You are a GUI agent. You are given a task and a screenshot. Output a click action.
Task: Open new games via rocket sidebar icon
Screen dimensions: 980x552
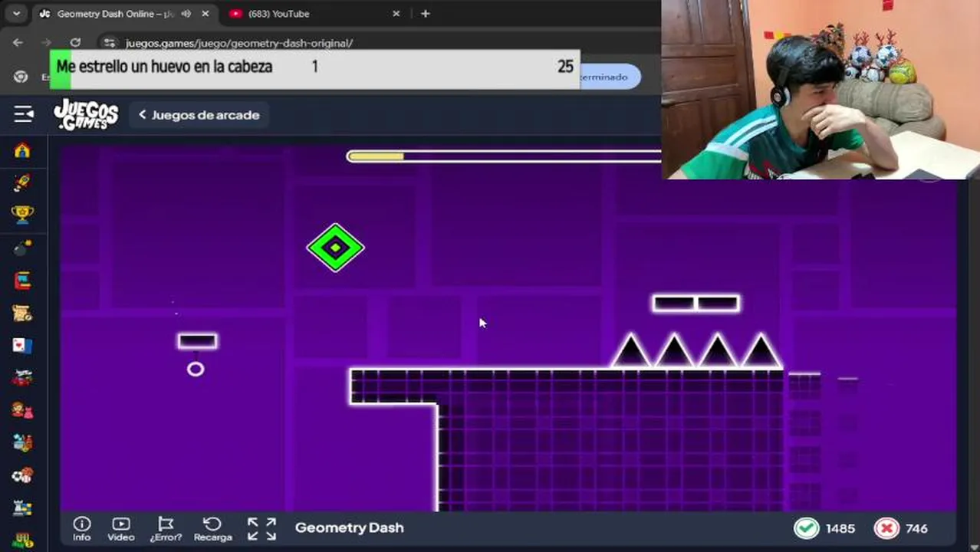click(x=22, y=182)
